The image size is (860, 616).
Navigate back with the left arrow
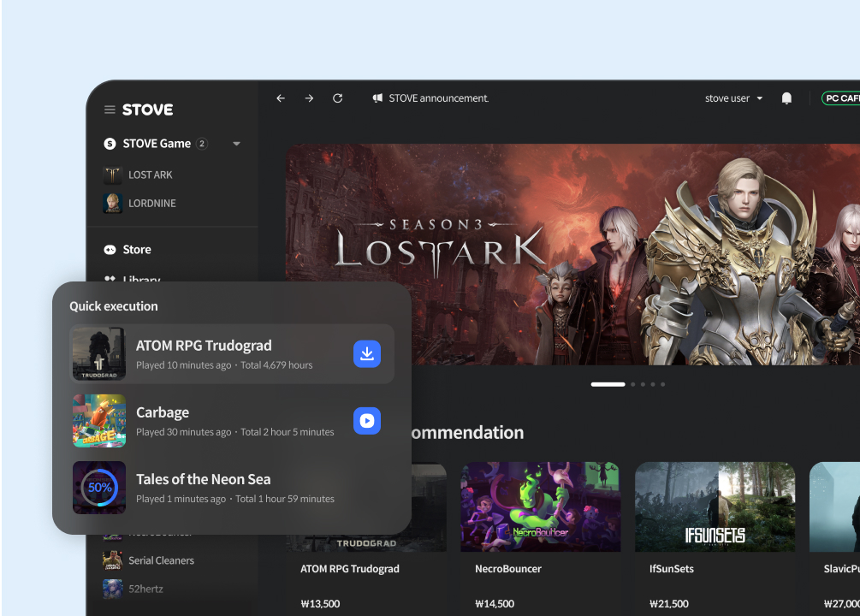(281, 98)
